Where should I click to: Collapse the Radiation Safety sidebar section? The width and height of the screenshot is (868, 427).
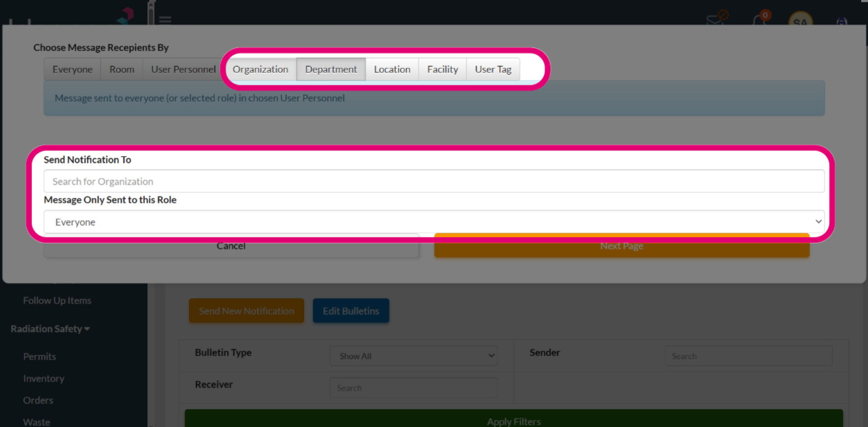coord(50,329)
